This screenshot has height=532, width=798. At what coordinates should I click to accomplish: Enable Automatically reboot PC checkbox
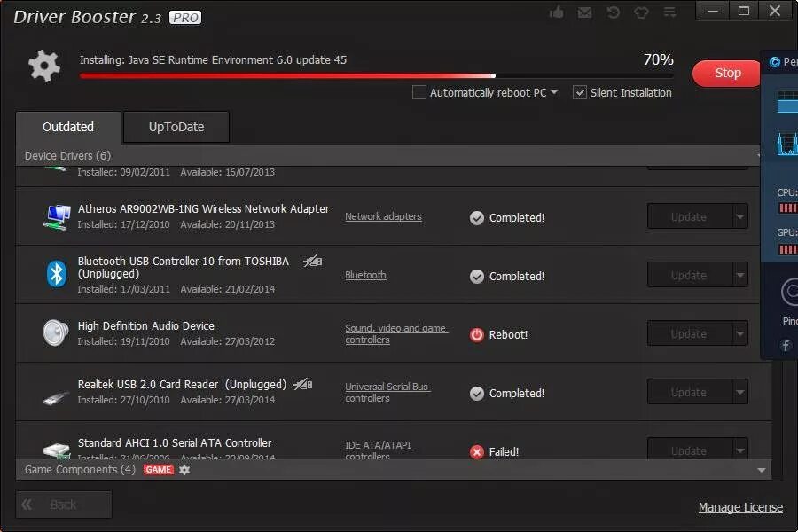pos(419,92)
